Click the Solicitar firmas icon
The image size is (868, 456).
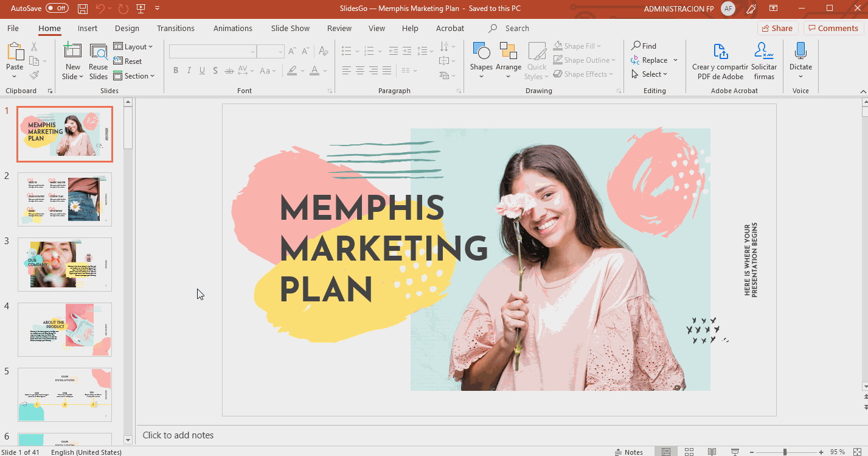click(x=764, y=59)
